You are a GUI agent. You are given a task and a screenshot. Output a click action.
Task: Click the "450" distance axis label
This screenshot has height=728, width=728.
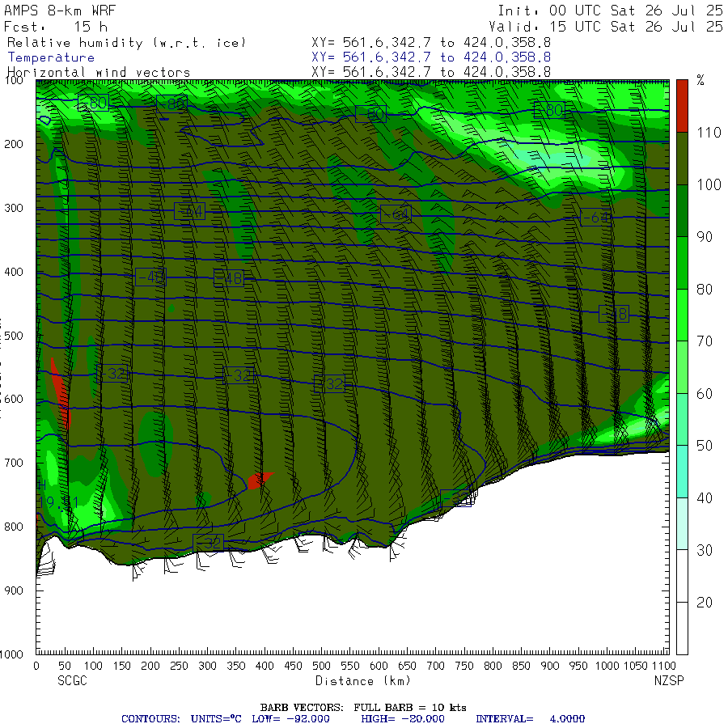(x=293, y=666)
